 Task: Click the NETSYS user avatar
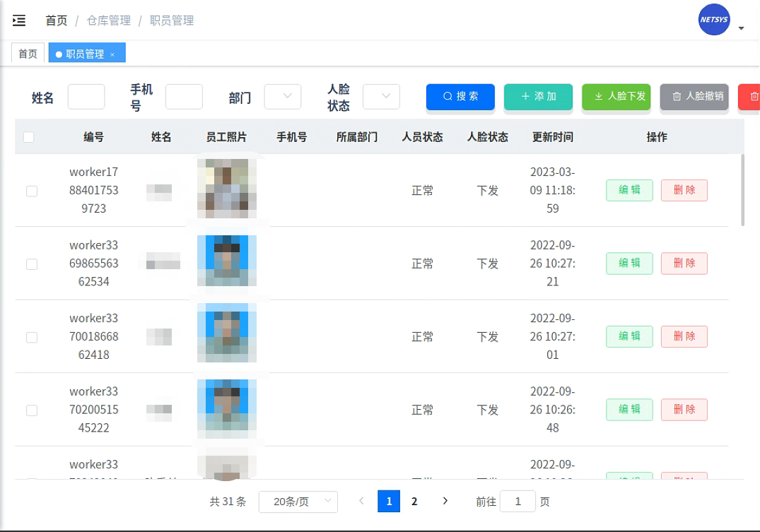713,20
